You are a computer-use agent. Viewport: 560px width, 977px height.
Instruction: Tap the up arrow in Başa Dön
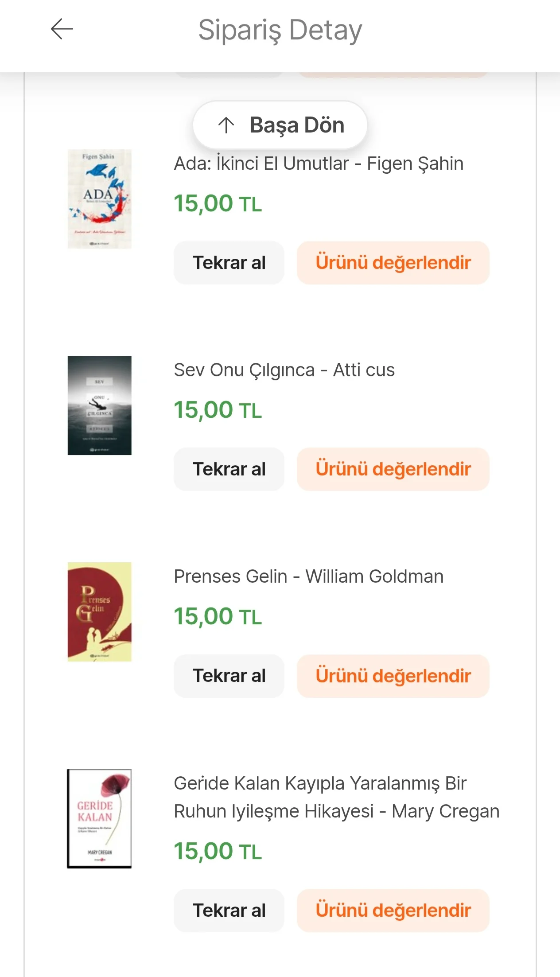coord(226,125)
